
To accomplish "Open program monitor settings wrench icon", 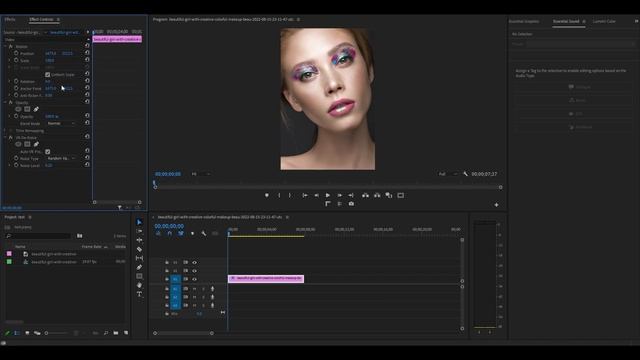I will [x=465, y=174].
